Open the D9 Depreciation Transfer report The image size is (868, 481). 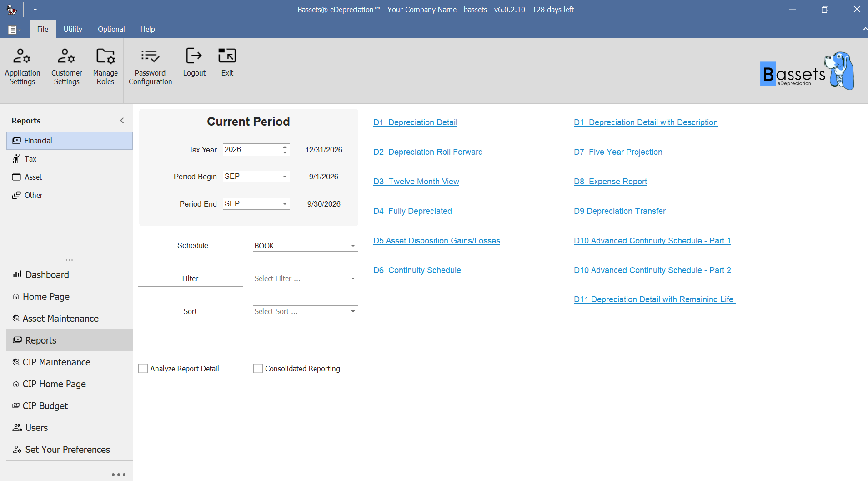tap(620, 211)
